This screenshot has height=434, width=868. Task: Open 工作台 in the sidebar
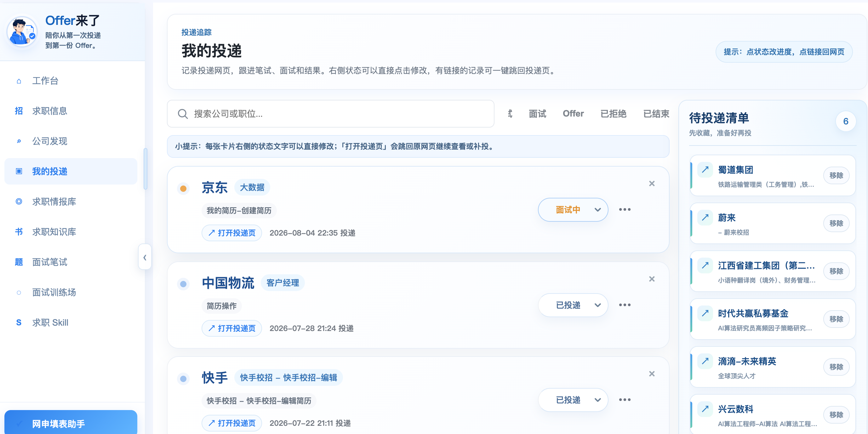click(71, 81)
